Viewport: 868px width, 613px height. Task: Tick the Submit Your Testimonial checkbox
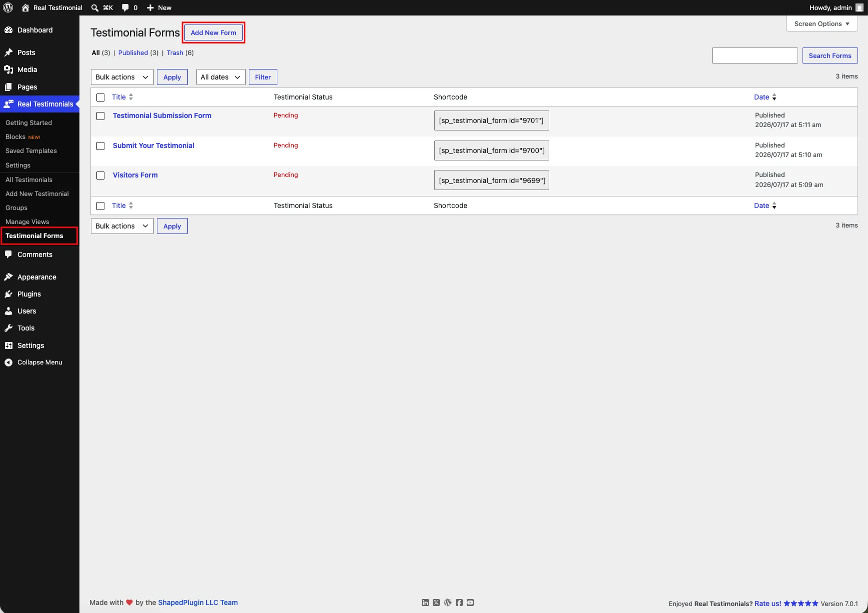tap(100, 146)
